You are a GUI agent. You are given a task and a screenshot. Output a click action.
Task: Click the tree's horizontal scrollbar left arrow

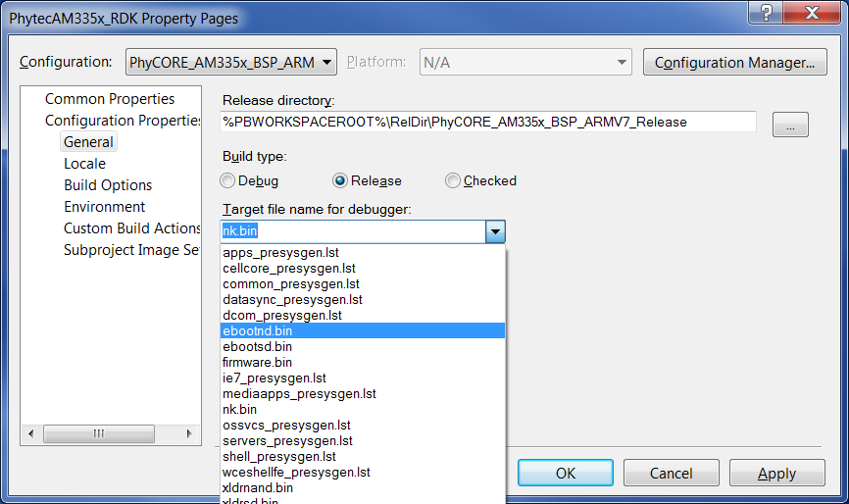coord(30,433)
